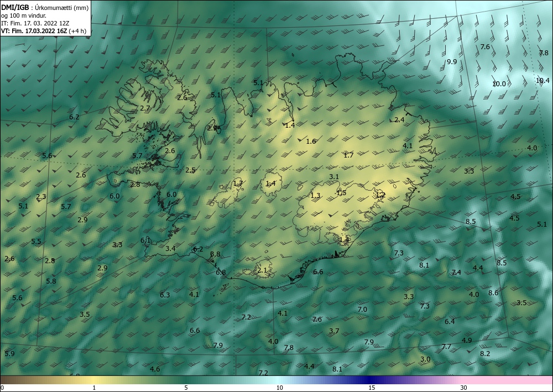553x392 pixels.
Task: Click the 1 tick label on the color scale
Action: (x=94, y=388)
